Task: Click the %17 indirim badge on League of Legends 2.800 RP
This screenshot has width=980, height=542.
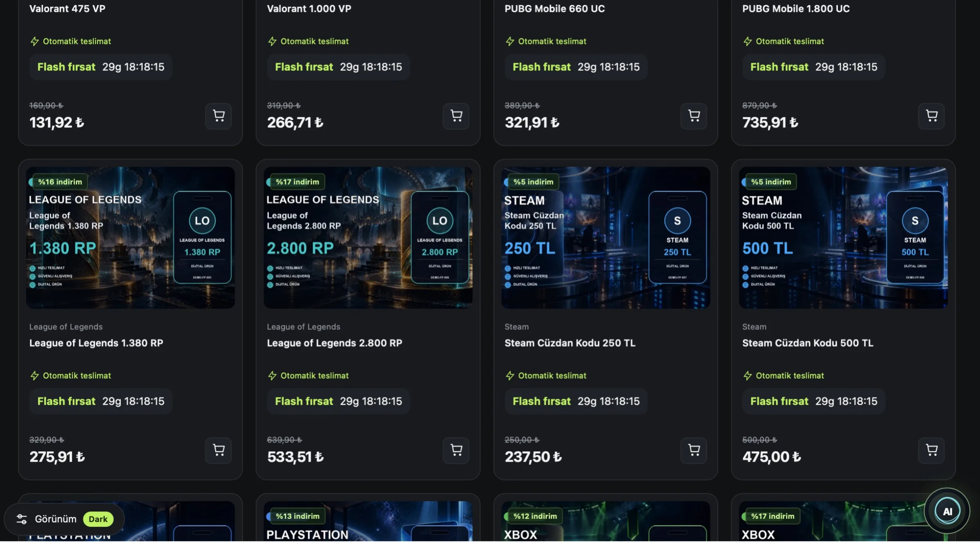Action: (297, 182)
